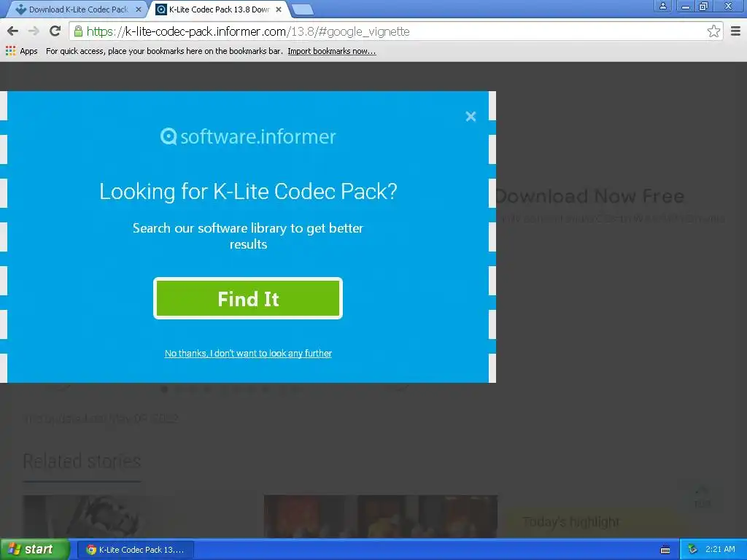Image resolution: width=747 pixels, height=560 pixels.
Task: Click the dimmed 'Related stories' heading
Action: tap(82, 461)
